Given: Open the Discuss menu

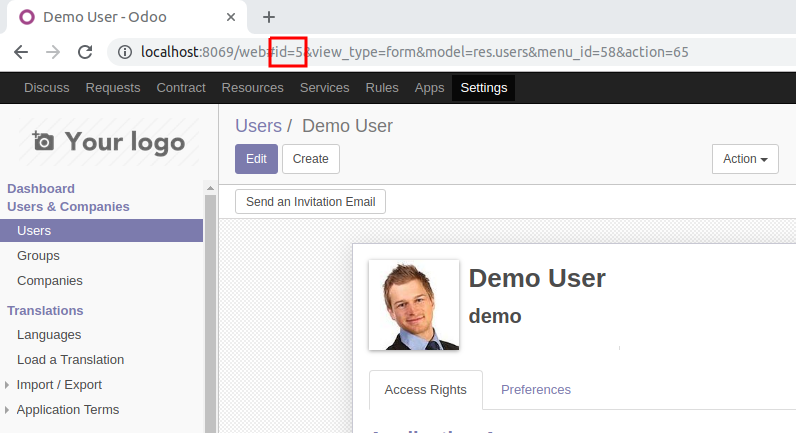Looking at the screenshot, I should [47, 88].
